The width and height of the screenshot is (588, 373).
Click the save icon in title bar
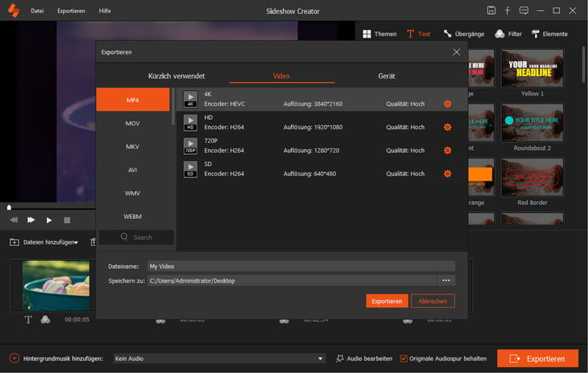pos(491,11)
